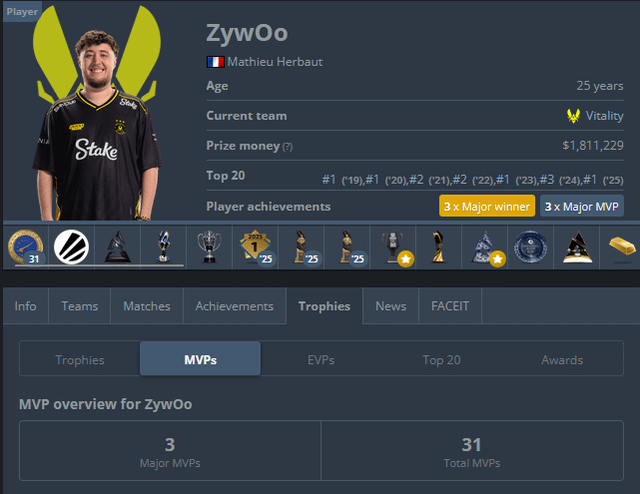Click the 31 MVP medal trophy icon
Viewport: 640px width, 494px height.
point(25,247)
